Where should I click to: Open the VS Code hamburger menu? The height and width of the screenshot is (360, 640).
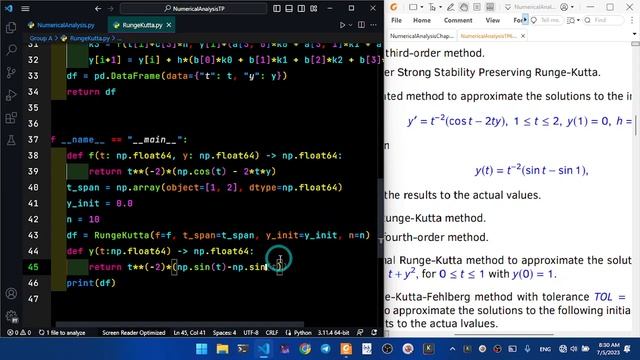pos(25,8)
